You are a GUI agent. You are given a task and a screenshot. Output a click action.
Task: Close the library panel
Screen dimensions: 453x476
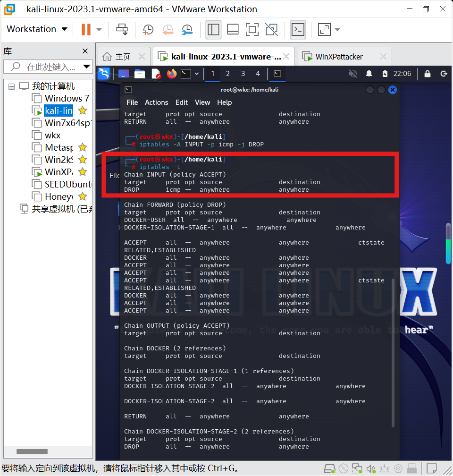click(x=85, y=51)
